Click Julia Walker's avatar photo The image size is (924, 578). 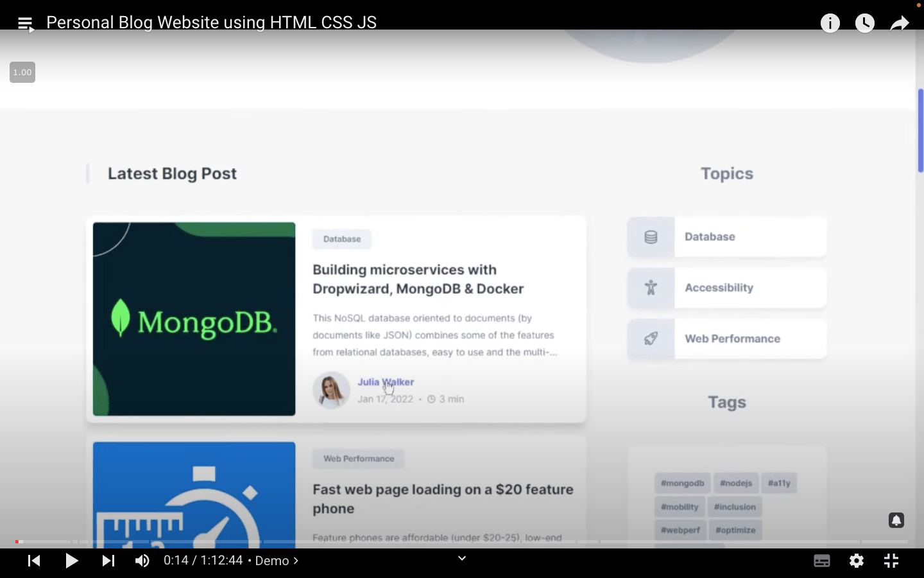click(331, 390)
